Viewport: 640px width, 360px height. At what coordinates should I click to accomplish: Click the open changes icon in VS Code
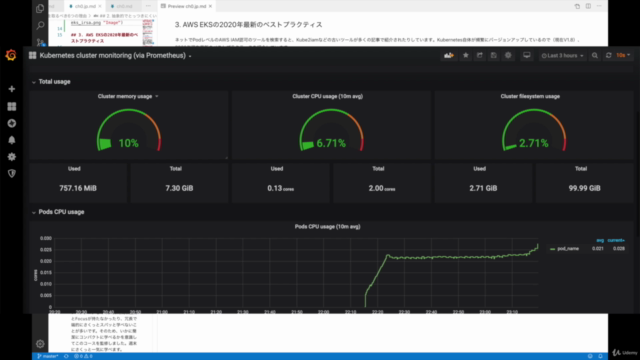point(577,6)
